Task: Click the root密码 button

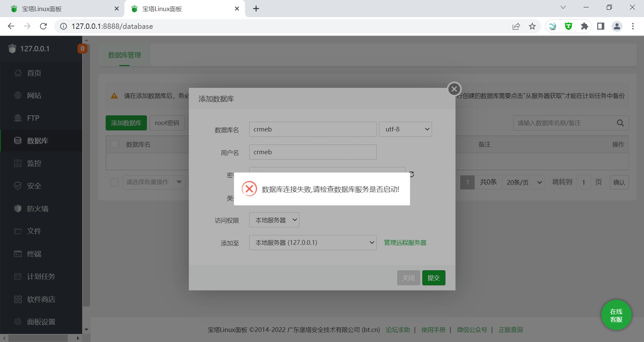Action: [167, 123]
